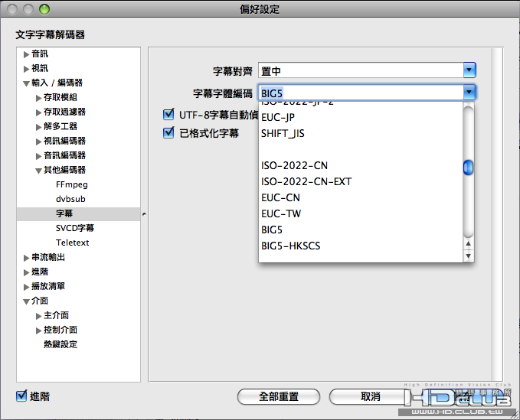This screenshot has height=420, width=520.
Task: Select FFmpeg in the tree
Action: pyautogui.click(x=72, y=184)
